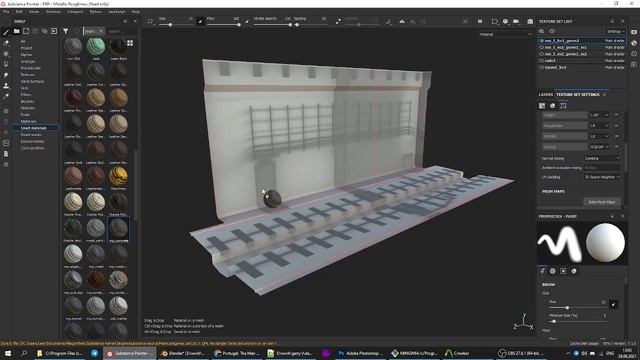Open the Roughness L8 format dropdown
The image size is (640, 360).
[599, 126]
